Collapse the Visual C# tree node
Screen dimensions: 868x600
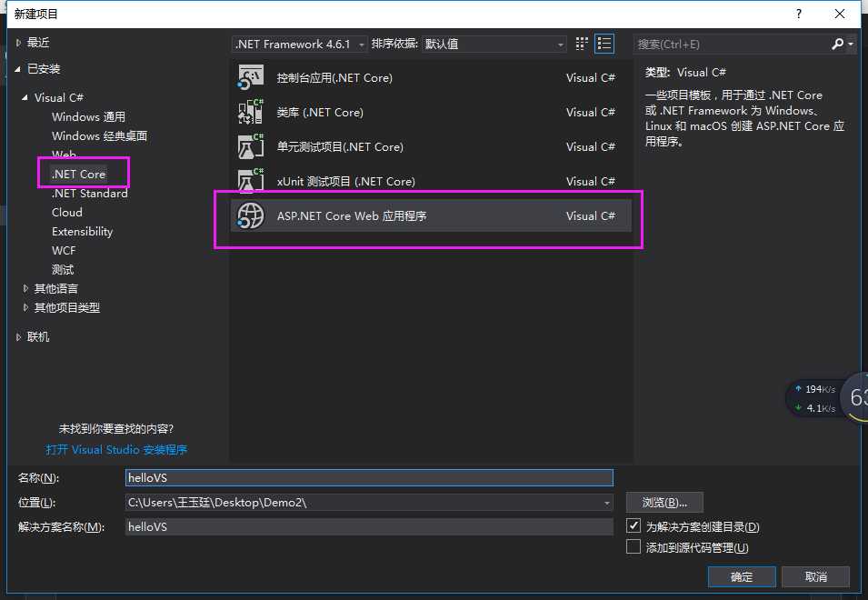pos(25,97)
